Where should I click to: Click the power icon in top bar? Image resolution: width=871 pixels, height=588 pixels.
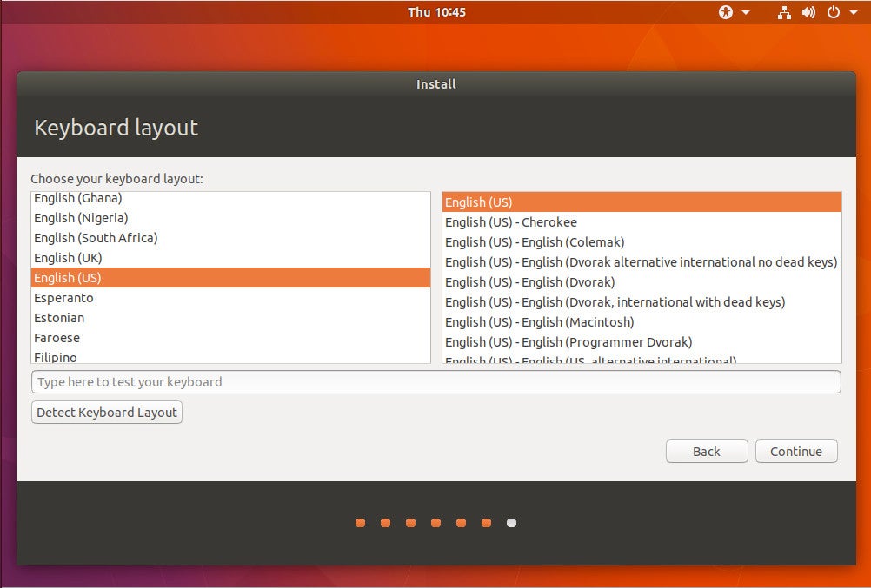click(834, 12)
